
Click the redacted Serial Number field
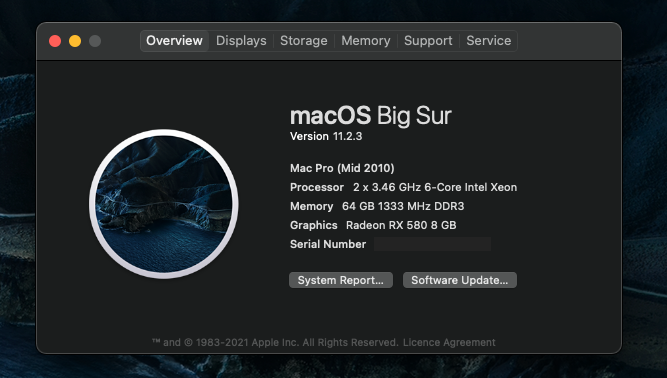432,244
